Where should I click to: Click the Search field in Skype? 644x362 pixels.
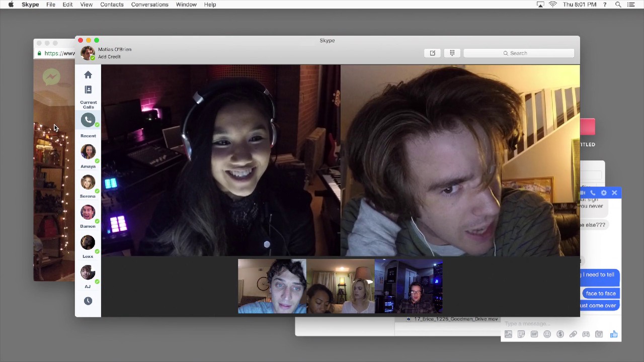(519, 53)
